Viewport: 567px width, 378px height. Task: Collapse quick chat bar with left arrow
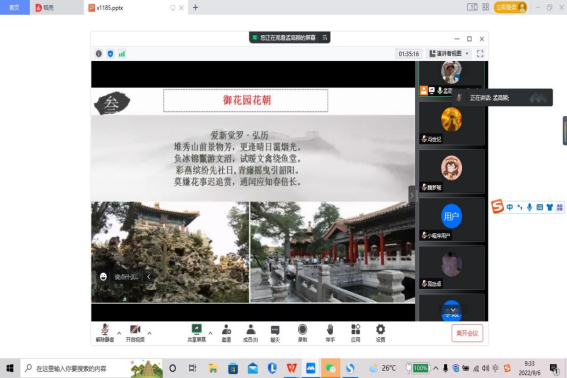tap(149, 277)
